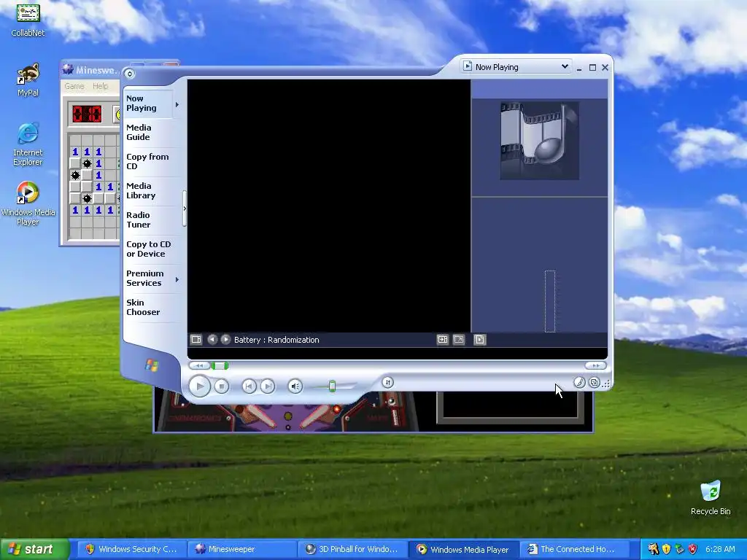Open the CollabNet desktop icon

click(x=28, y=20)
